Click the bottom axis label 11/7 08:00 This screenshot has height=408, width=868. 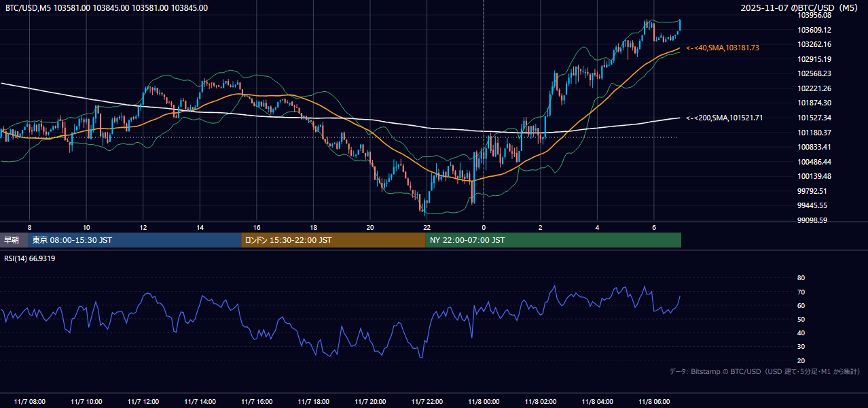tap(29, 402)
